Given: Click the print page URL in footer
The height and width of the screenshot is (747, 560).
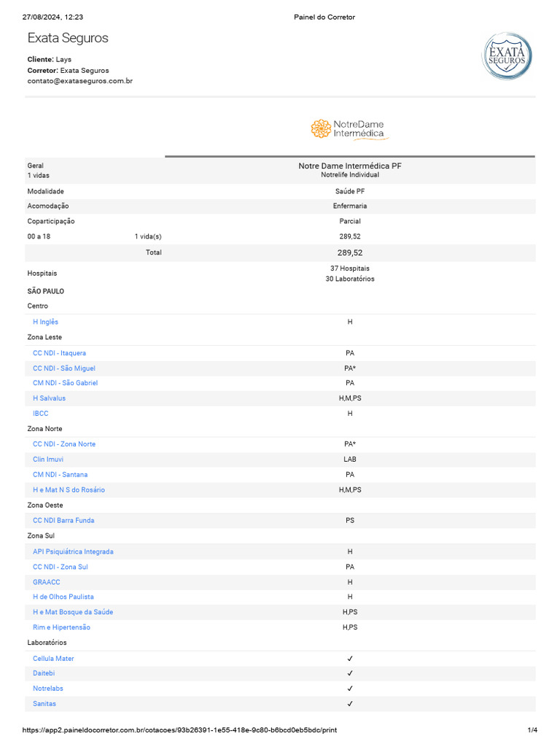Looking at the screenshot, I should 179,729.
